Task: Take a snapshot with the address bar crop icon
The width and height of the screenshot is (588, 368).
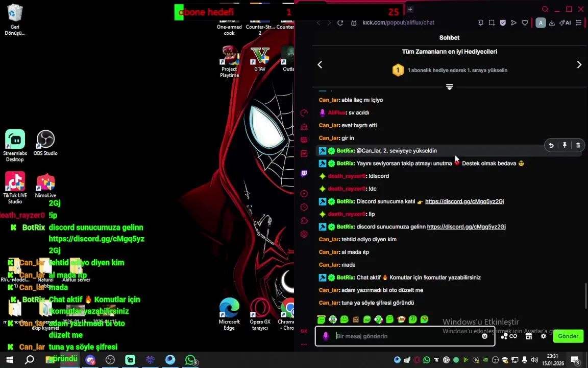Action: point(492,23)
